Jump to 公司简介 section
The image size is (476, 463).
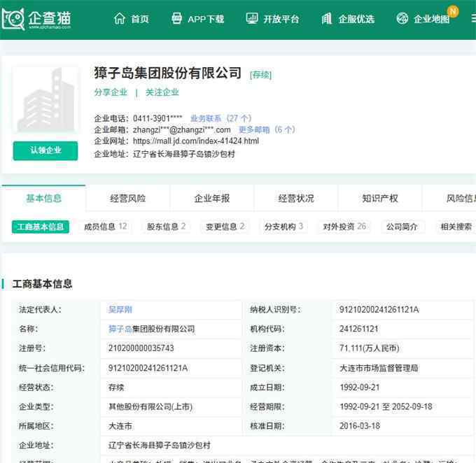tap(402, 227)
